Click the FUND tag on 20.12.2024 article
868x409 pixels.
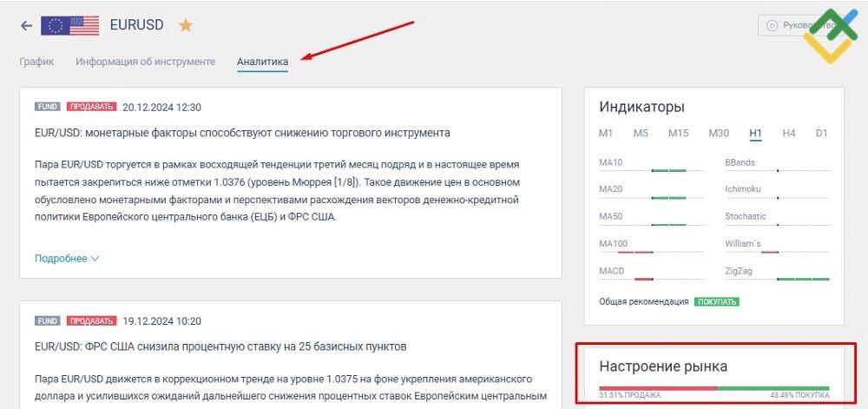48,107
